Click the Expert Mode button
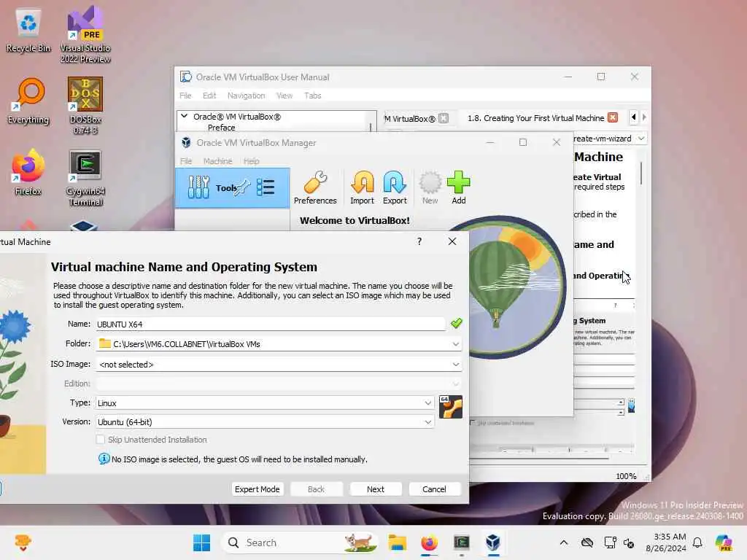The height and width of the screenshot is (560, 747). [x=258, y=489]
